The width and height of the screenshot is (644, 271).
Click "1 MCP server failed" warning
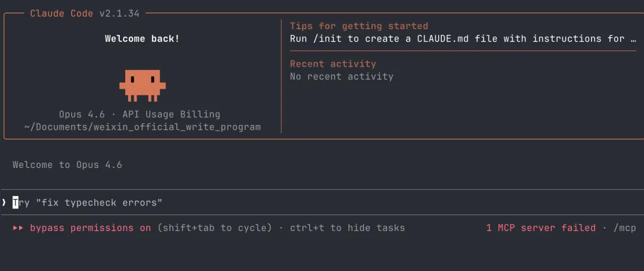tap(541, 228)
